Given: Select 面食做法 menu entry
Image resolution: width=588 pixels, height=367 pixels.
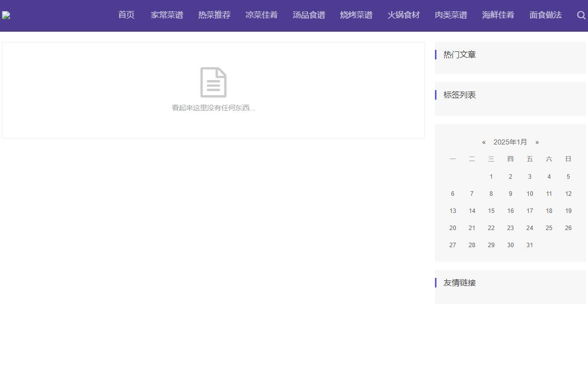Looking at the screenshot, I should [545, 15].
